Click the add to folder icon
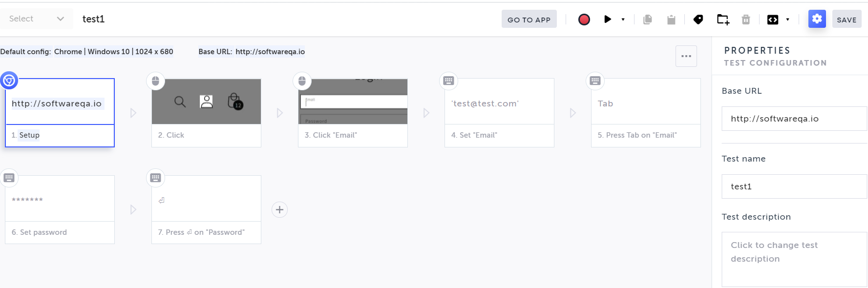 point(723,20)
